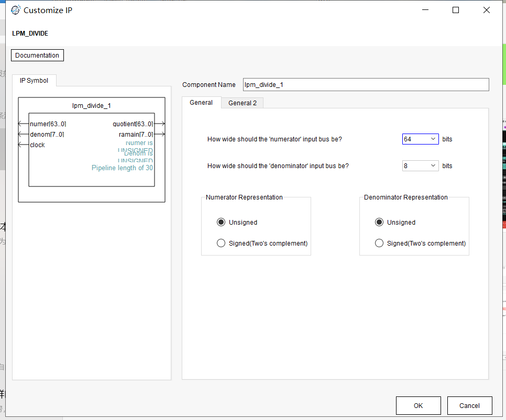
Task: Close the Customize IP dialog
Action: (x=486, y=10)
